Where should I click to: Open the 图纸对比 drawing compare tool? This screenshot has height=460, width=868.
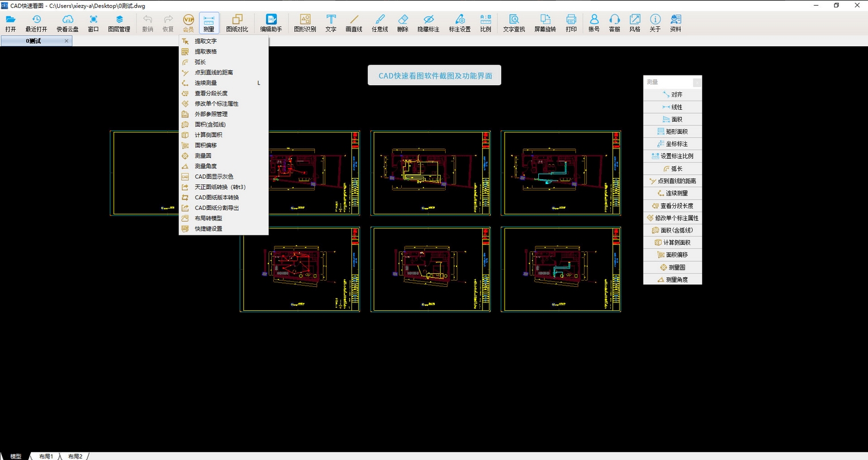tap(237, 23)
